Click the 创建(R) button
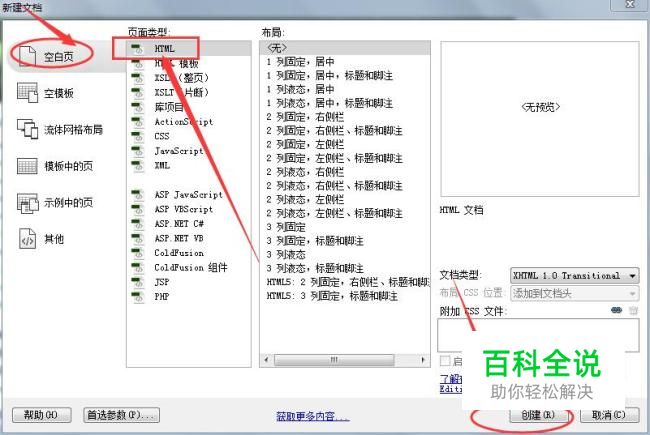 click(538, 415)
